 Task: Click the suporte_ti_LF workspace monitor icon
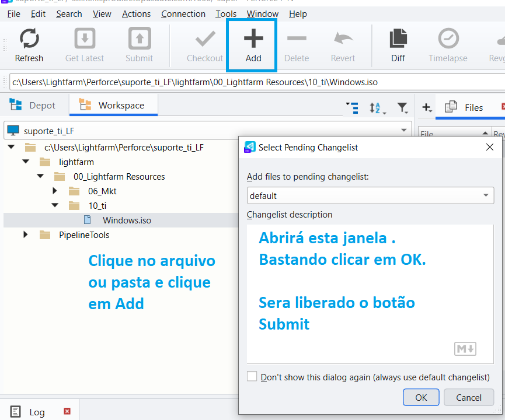[13, 130]
